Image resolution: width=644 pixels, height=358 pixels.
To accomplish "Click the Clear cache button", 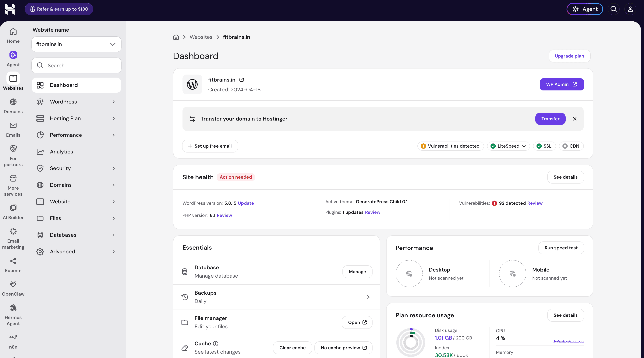I will (292, 348).
